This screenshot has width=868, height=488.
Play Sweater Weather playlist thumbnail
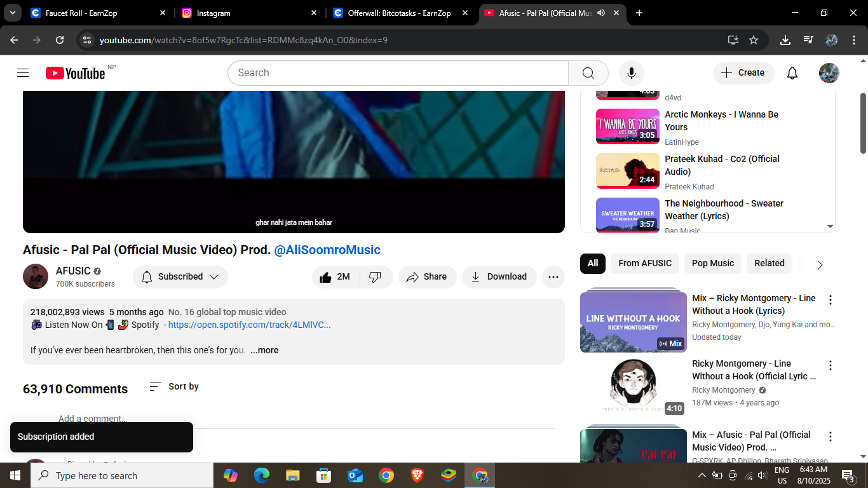click(x=628, y=215)
